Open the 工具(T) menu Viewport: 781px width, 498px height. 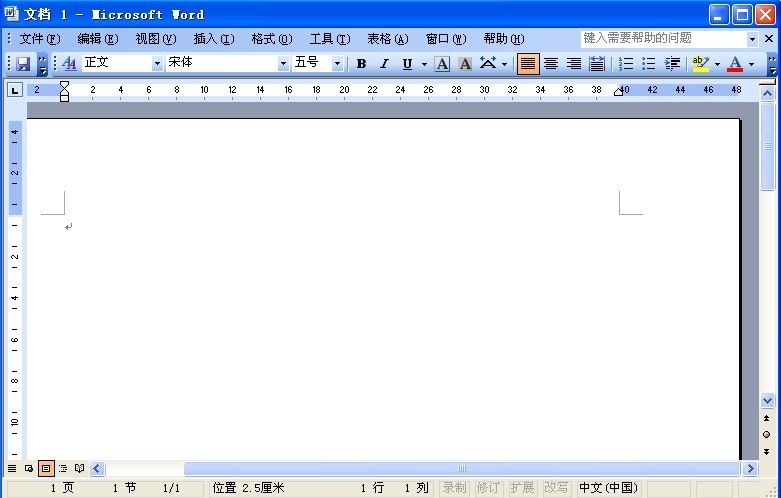330,39
